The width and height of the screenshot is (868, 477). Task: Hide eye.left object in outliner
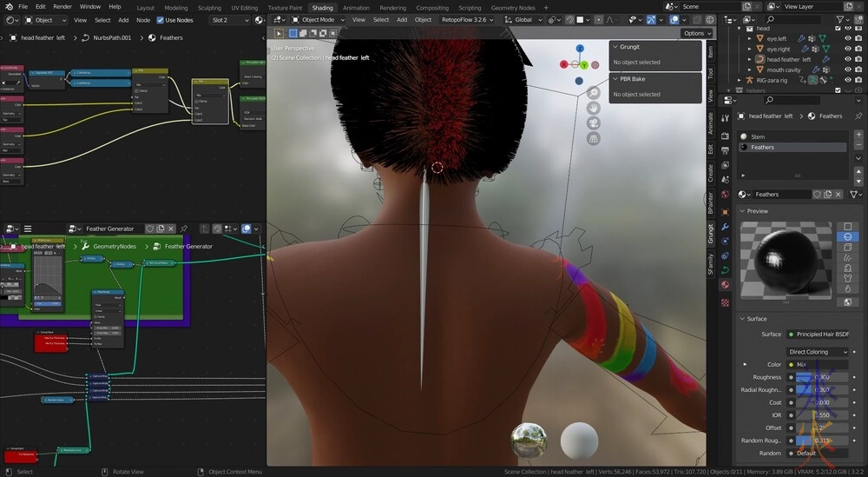[848, 38]
